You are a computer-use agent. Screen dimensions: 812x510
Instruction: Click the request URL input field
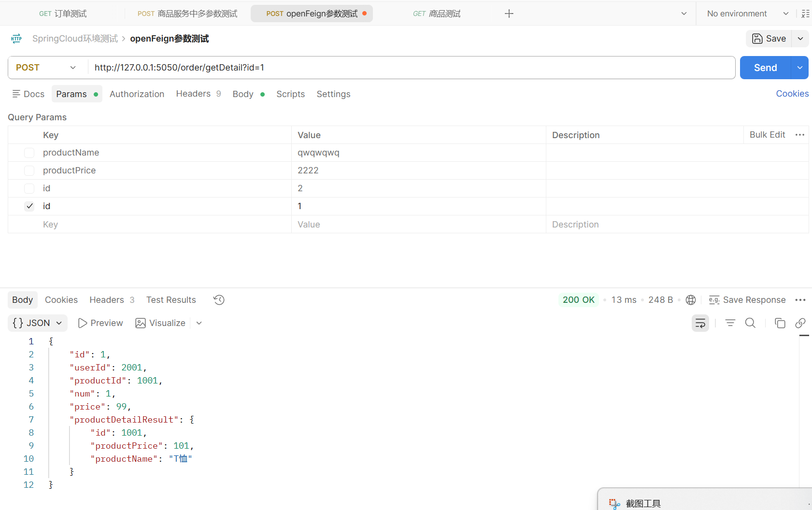click(x=412, y=68)
